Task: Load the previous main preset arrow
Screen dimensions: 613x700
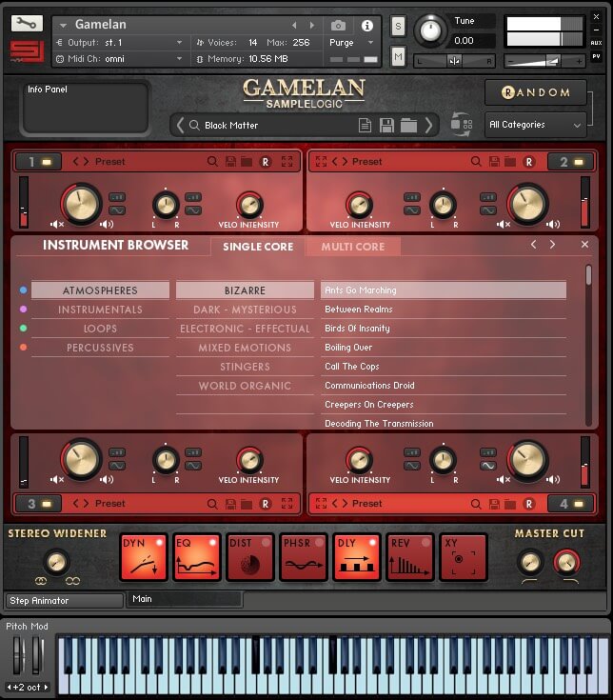Action: pos(180,125)
